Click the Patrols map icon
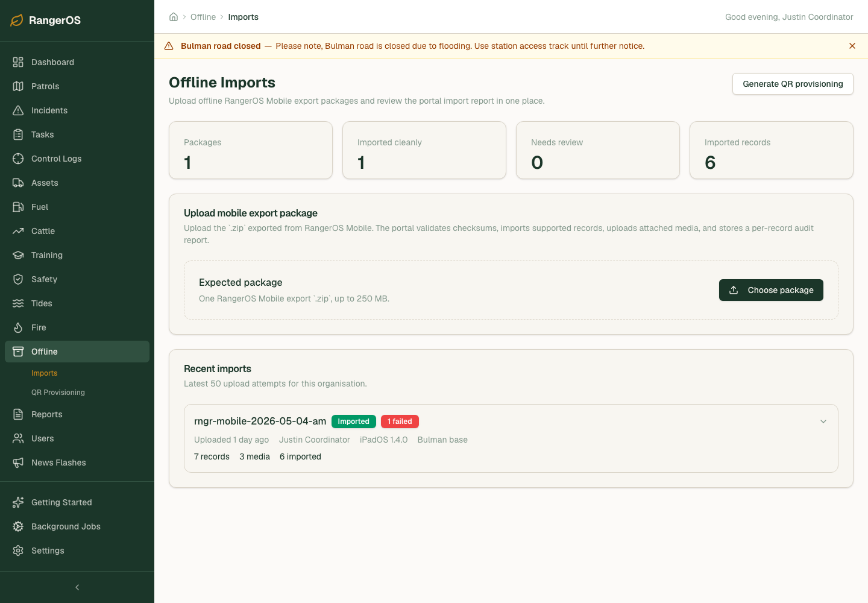This screenshot has width=868, height=603. click(18, 86)
